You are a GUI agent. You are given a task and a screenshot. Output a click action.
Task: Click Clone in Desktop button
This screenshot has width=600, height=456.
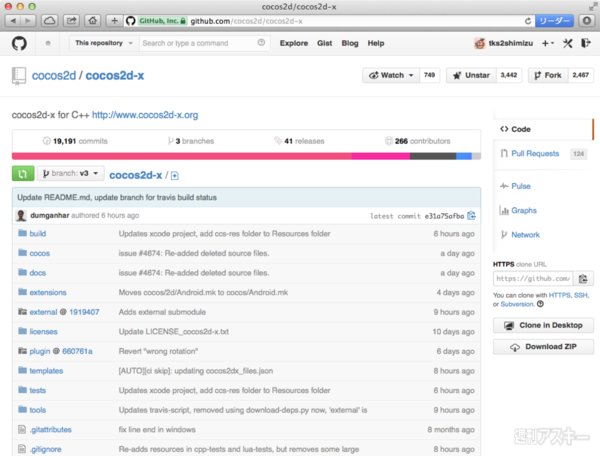(x=543, y=325)
